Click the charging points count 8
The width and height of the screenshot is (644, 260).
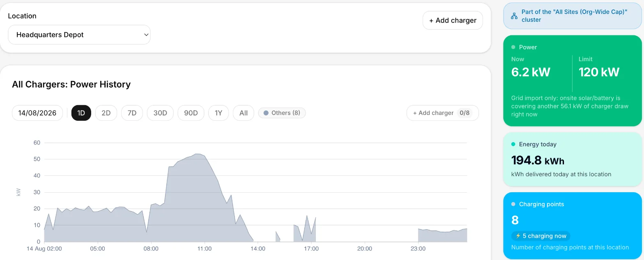[515, 221]
